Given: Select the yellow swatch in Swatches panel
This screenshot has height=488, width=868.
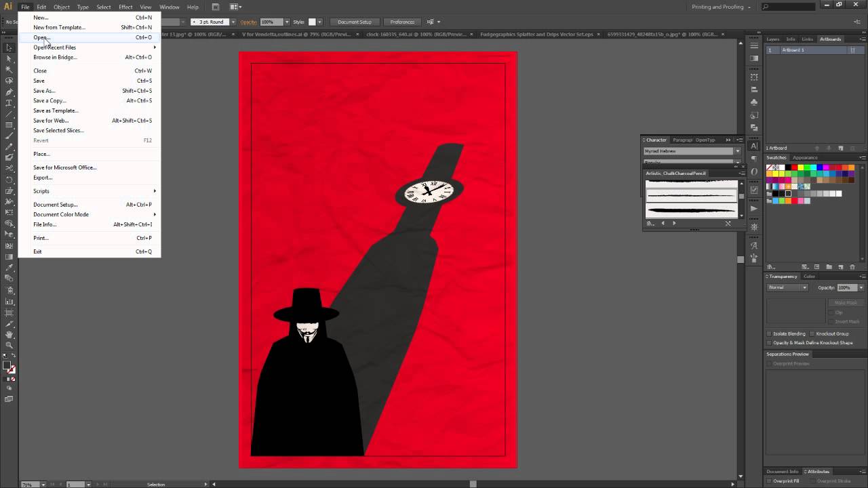Looking at the screenshot, I should tap(800, 167).
